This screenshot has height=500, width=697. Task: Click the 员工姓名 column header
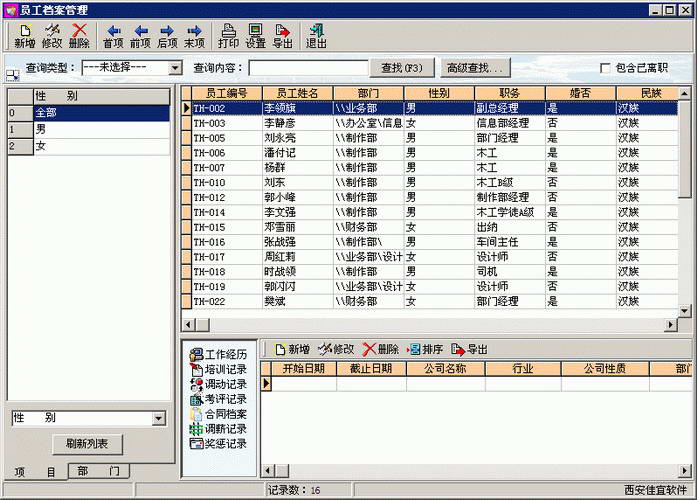coord(298,93)
